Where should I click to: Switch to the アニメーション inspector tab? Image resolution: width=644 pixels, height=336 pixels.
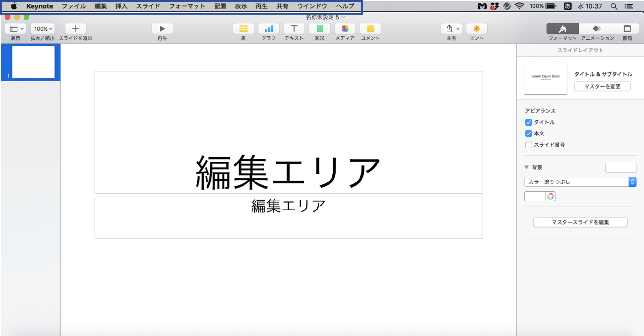pyautogui.click(x=597, y=29)
